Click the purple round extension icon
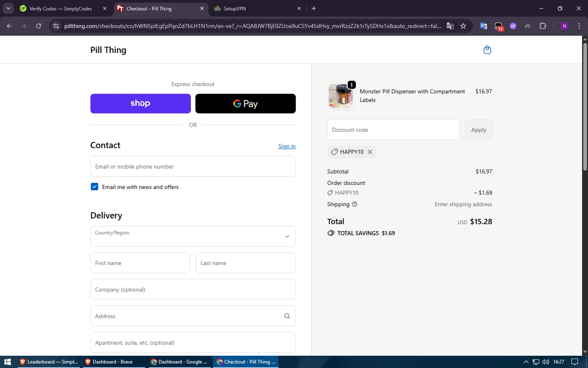Viewport: 588px width, 368px height. click(x=513, y=26)
